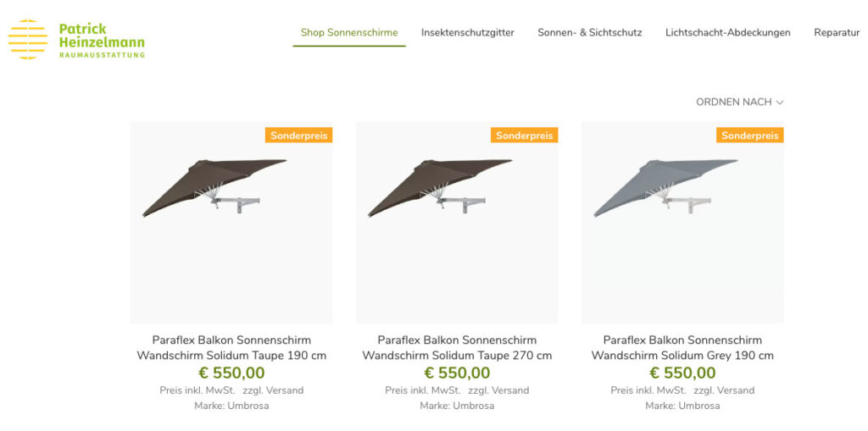Open the Shop Sonnenschirme menu item
The height and width of the screenshot is (431, 868).
349,33
